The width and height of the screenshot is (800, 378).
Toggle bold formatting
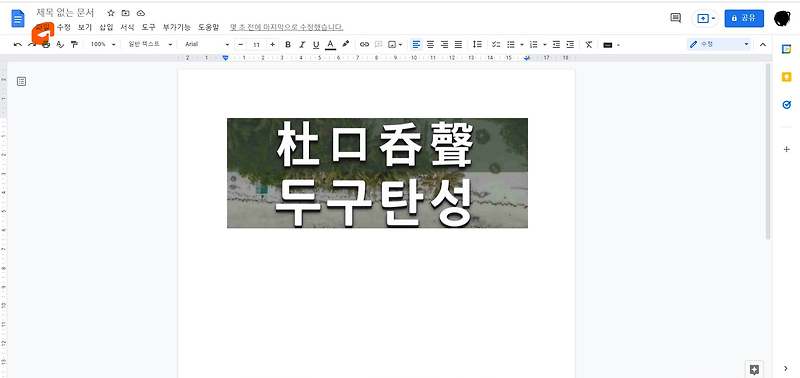coord(288,45)
